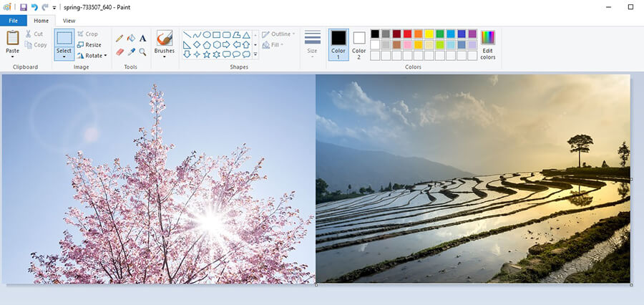The height and width of the screenshot is (305, 644).
Task: Click the Copy button
Action: (x=36, y=45)
